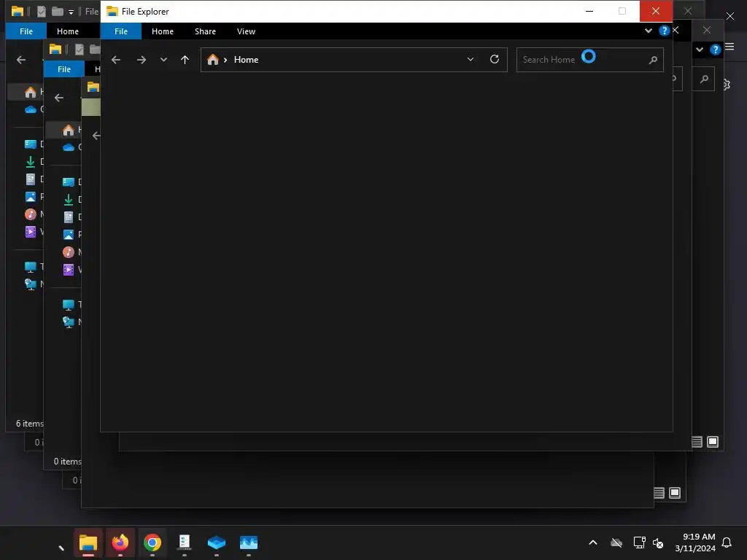Select Network in rearmost window's navigation pane
This screenshot has height=560, width=747.
point(31,284)
